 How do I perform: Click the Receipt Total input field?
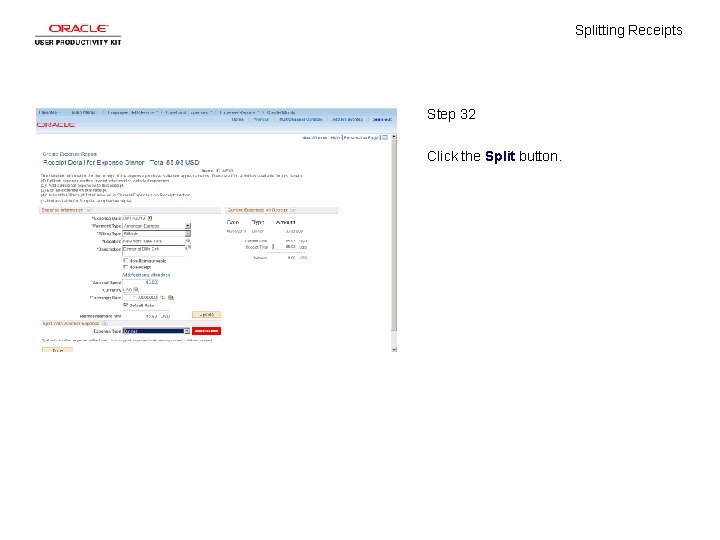(285, 247)
